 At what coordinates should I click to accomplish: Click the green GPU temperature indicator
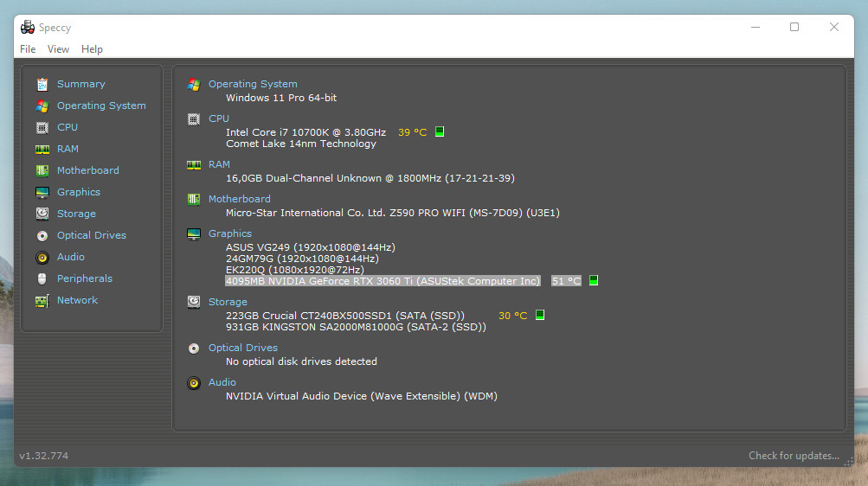[x=594, y=281]
